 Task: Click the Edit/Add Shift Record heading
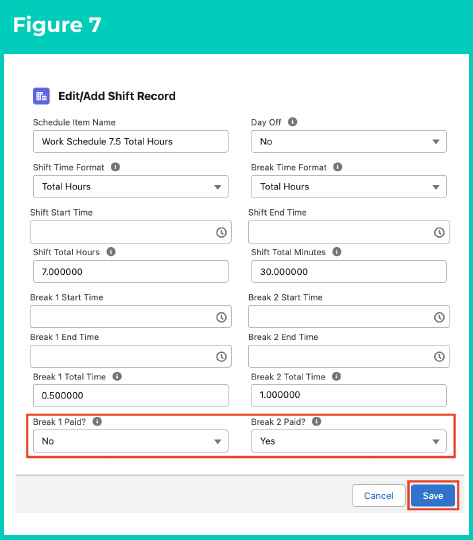pyautogui.click(x=117, y=96)
